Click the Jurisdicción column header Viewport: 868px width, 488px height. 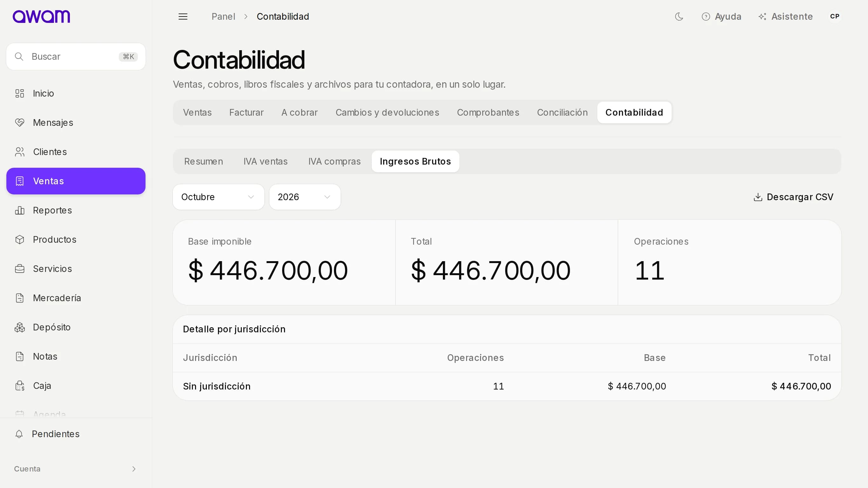click(x=210, y=358)
